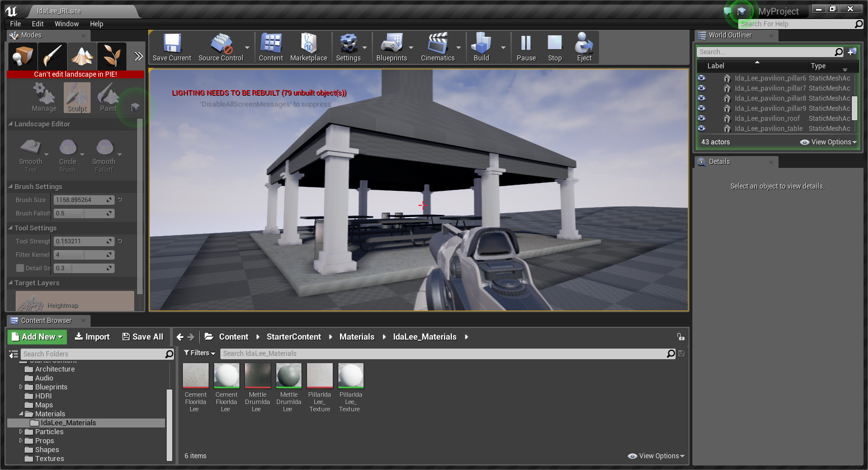Open the Window menu
This screenshot has width=868, height=470.
(x=67, y=24)
